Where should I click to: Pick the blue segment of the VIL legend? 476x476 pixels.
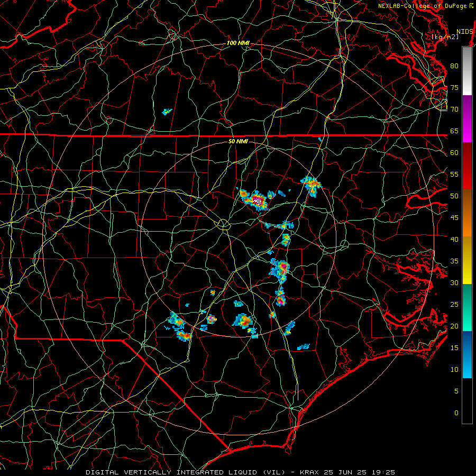pos(467,354)
